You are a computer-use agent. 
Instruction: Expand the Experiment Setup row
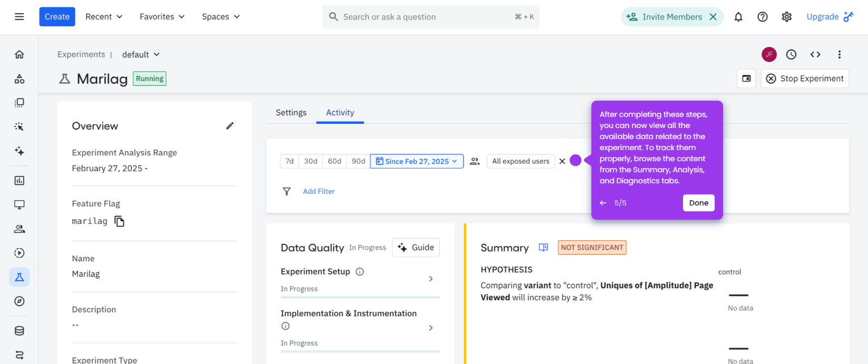360,279
